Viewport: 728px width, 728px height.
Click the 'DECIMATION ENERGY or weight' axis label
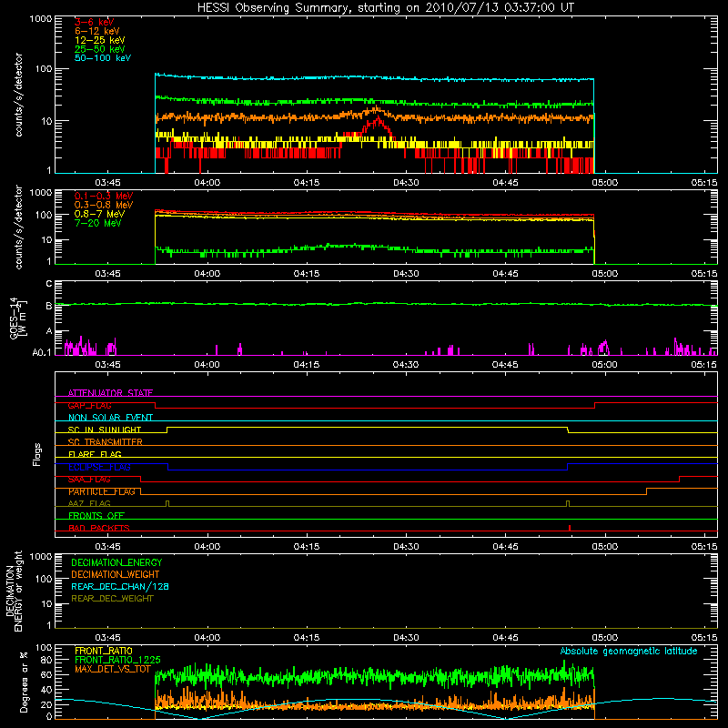click(x=14, y=591)
